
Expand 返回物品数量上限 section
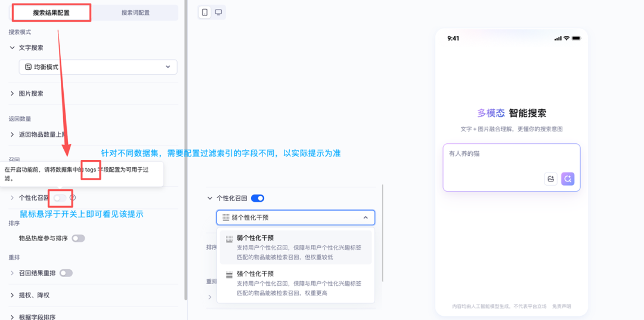tap(12, 134)
